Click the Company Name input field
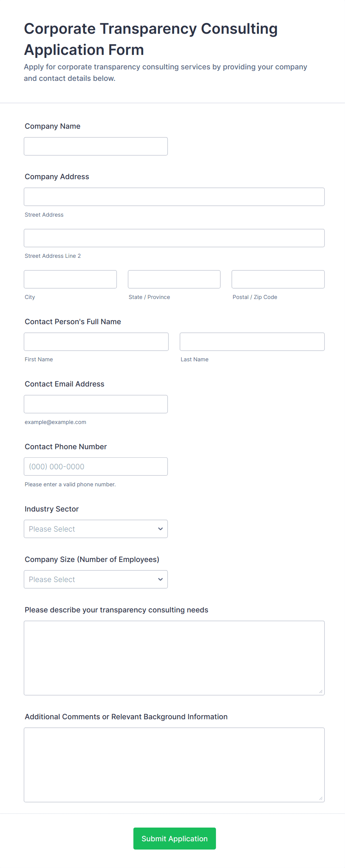Viewport: 345px width, 868px height. (95, 146)
